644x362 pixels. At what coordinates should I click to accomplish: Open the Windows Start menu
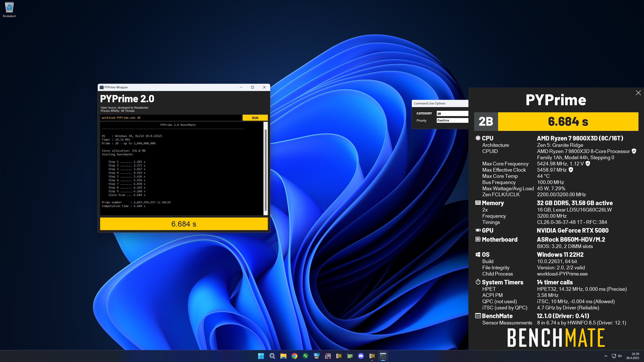pyautogui.click(x=261, y=356)
